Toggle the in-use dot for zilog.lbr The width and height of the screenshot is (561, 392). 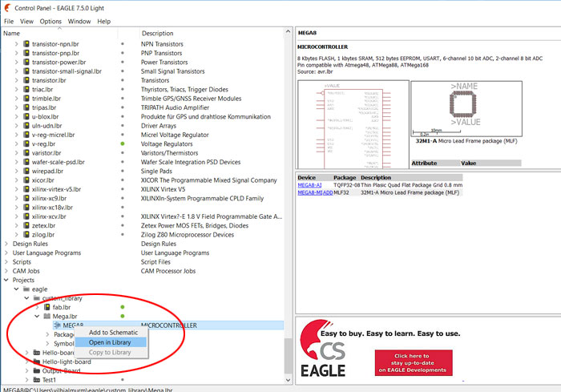[123, 235]
